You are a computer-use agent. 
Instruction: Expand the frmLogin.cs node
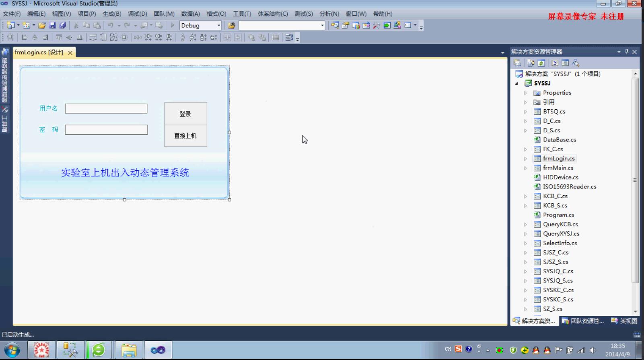[525, 159]
